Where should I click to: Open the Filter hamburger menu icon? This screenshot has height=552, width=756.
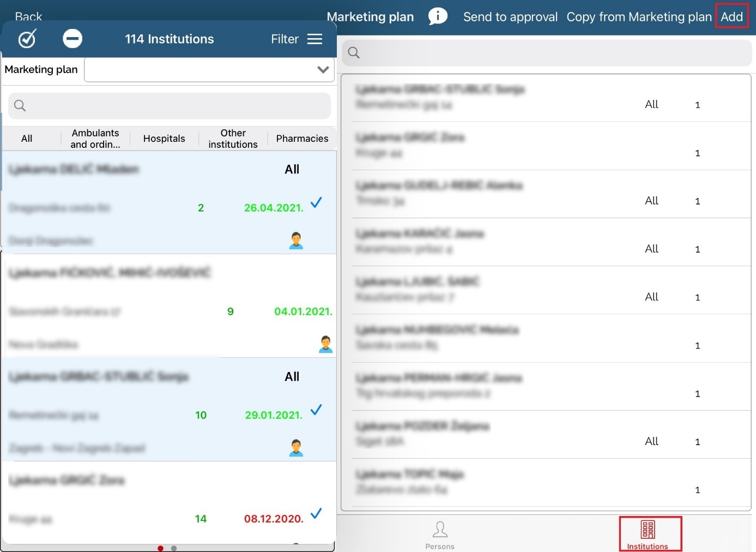(x=315, y=39)
